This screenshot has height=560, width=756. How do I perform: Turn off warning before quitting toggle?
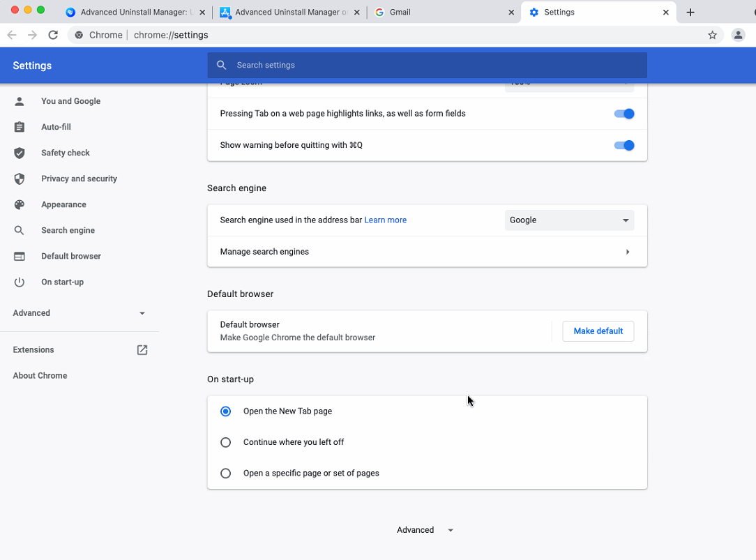point(624,146)
